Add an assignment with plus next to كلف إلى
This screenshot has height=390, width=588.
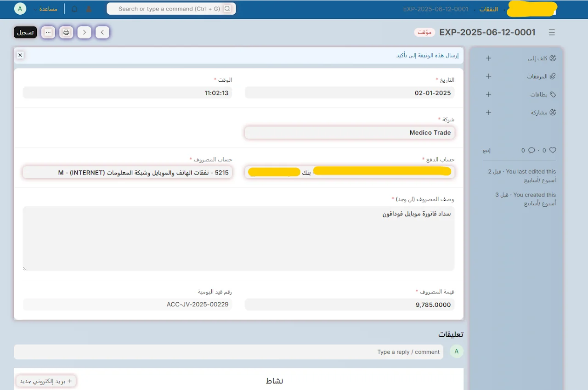point(489,58)
